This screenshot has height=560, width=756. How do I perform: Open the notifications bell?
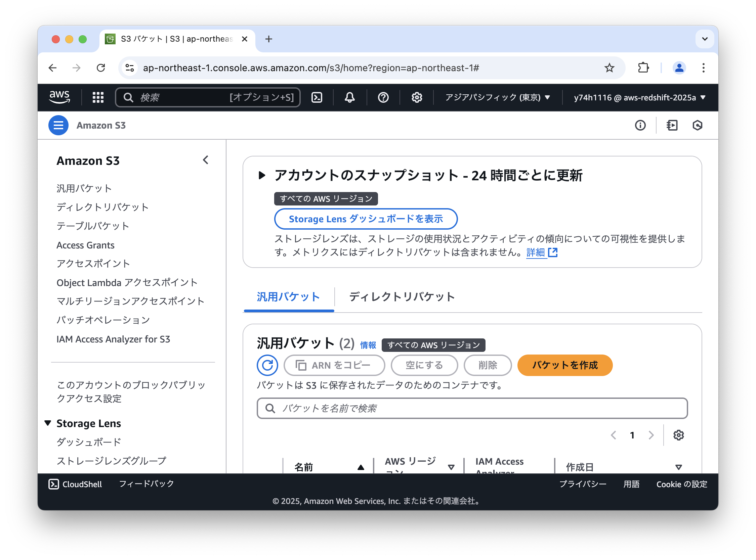349,97
